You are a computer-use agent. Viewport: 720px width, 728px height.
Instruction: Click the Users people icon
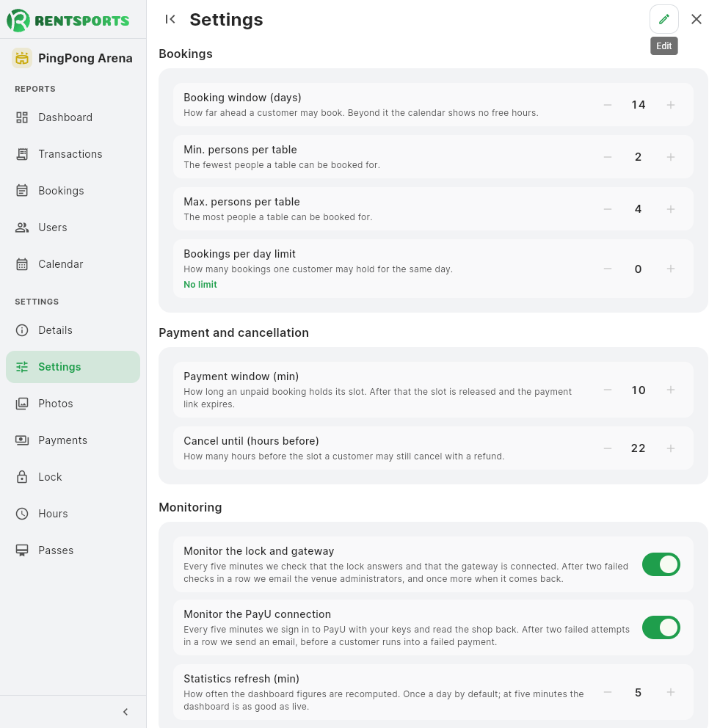click(x=22, y=227)
